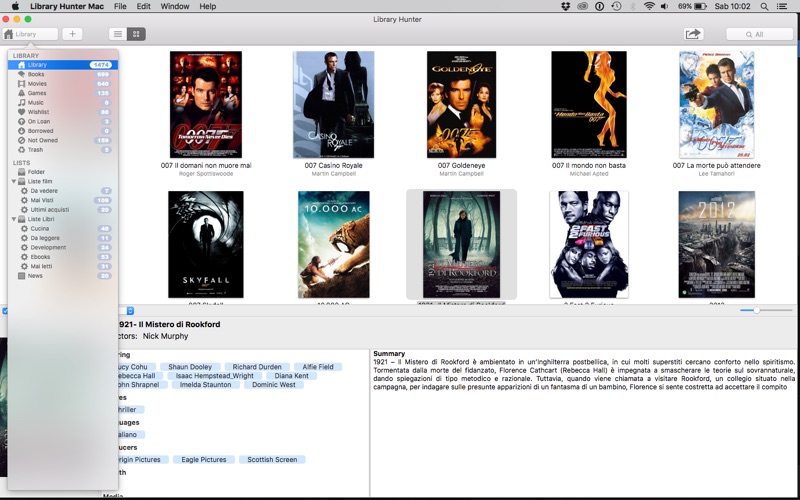Open the On Loan icon
Image resolution: width=800 pixels, height=500 pixels.
click(21, 121)
